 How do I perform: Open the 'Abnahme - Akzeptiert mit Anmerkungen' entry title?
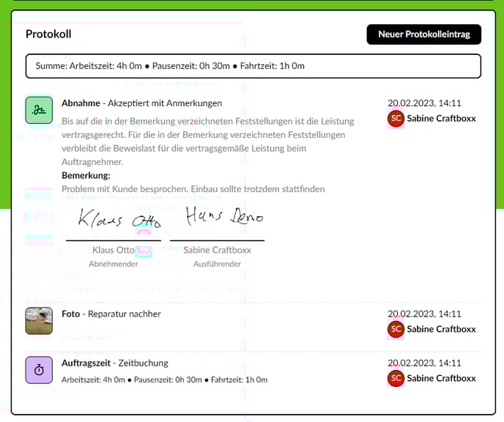(x=141, y=103)
